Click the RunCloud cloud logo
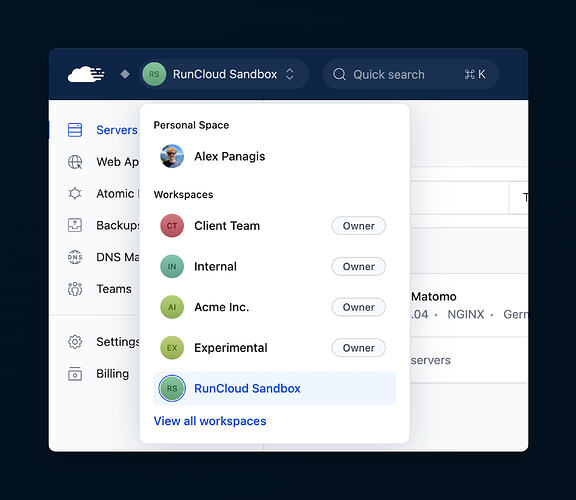The width and height of the screenshot is (576, 500). pyautogui.click(x=86, y=74)
